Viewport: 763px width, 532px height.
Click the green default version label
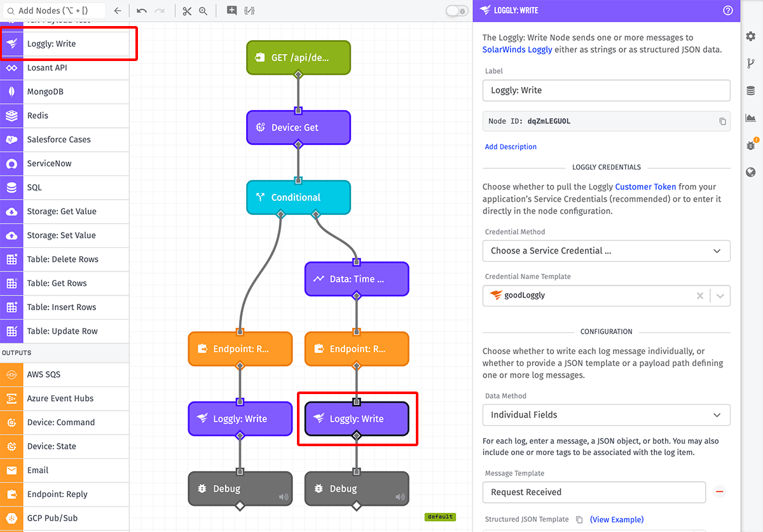[440, 517]
